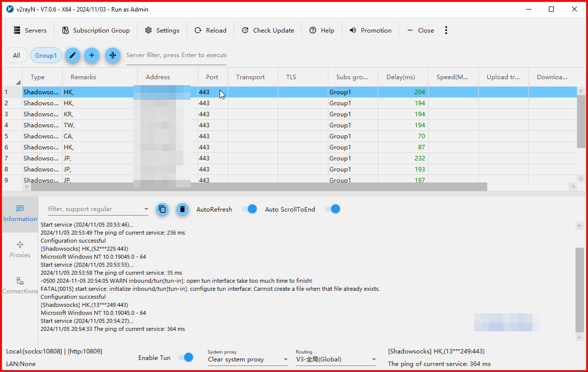Open the Help menu
This screenshot has height=372, width=588.
click(x=322, y=31)
